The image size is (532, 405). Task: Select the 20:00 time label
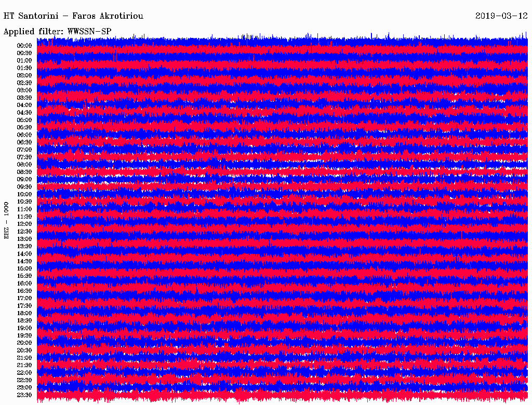tap(24, 343)
